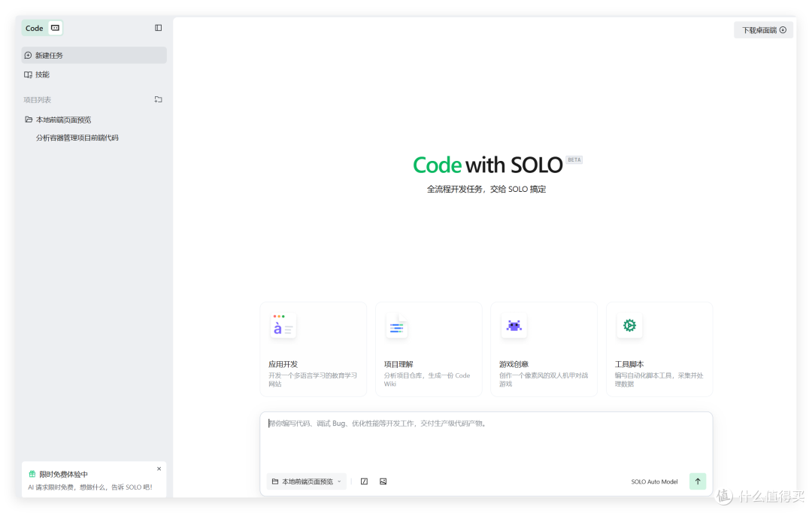Close the 限时免费体验中 notice

(x=159, y=469)
